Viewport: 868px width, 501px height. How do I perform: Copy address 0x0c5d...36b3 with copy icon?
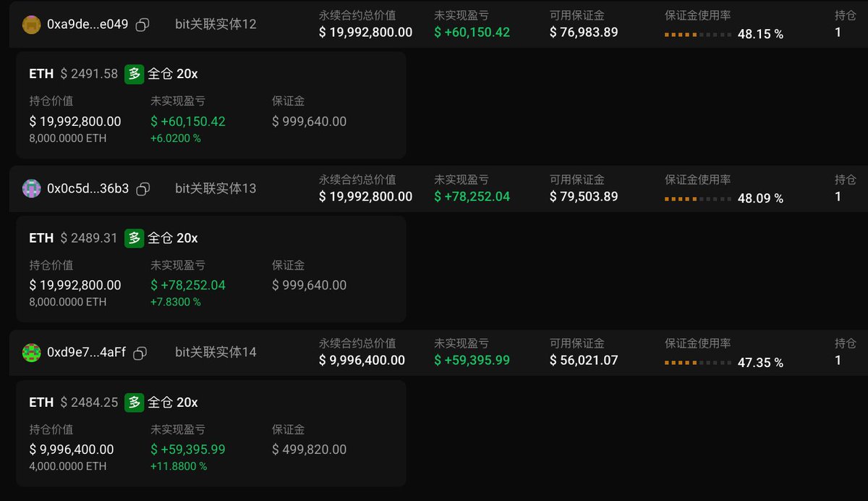tap(142, 189)
